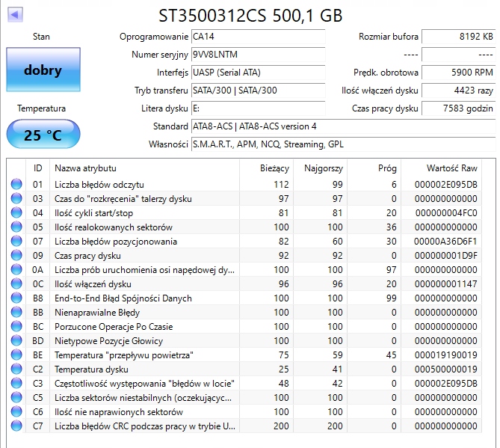Click the rotation speed field 5900 RPM
This screenshot has height=448, width=500.
pos(457,73)
